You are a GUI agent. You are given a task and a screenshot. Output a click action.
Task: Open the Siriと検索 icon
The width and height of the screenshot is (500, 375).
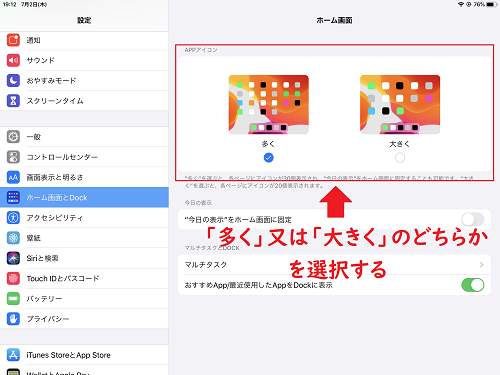pyautogui.click(x=13, y=258)
